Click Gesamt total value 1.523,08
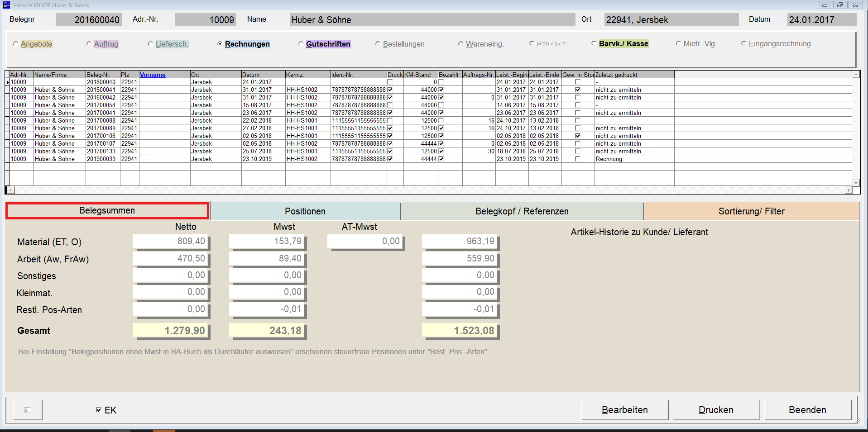Image resolution: width=868 pixels, height=432 pixels. [x=460, y=331]
